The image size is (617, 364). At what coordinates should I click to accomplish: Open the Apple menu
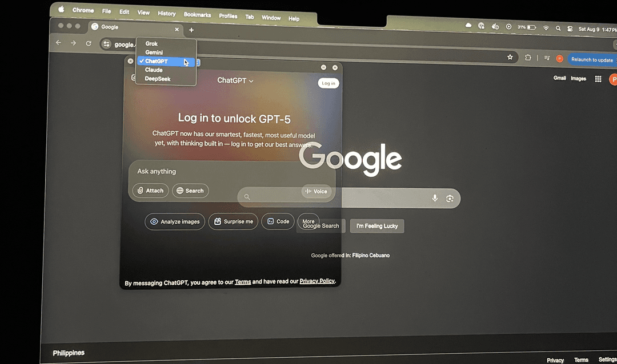[x=61, y=9]
